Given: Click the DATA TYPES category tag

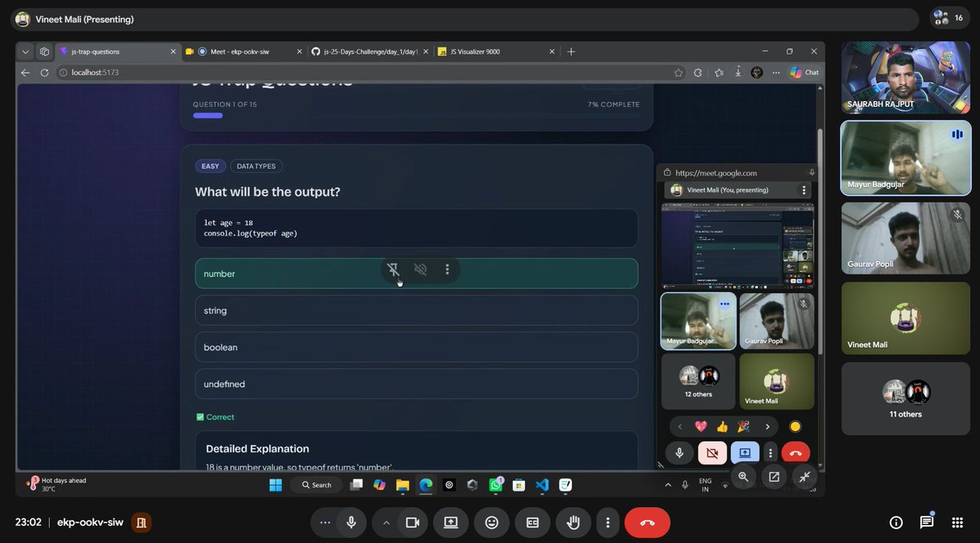Looking at the screenshot, I should [256, 167].
